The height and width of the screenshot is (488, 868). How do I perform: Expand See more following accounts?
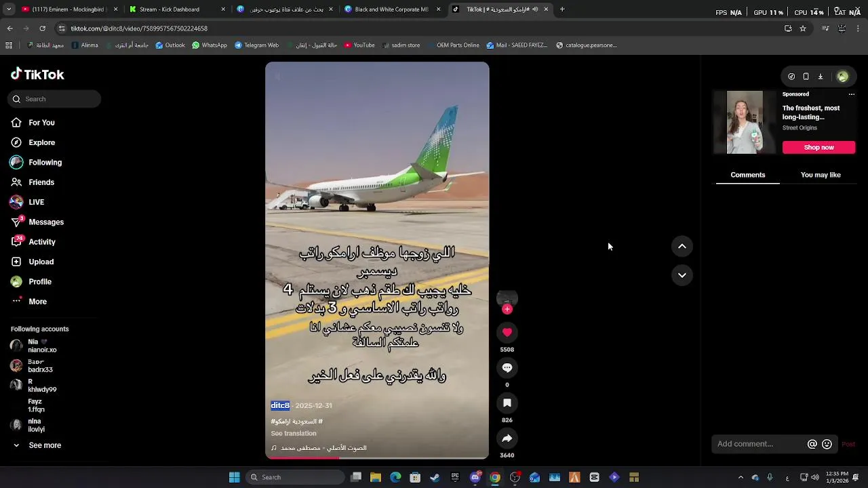tap(45, 445)
